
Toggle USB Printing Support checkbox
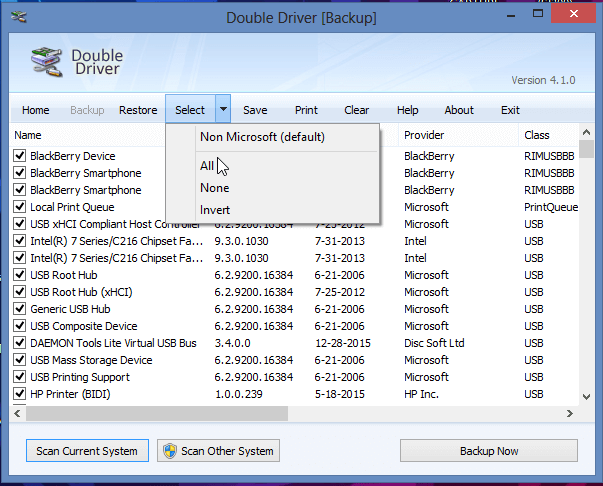click(x=19, y=377)
